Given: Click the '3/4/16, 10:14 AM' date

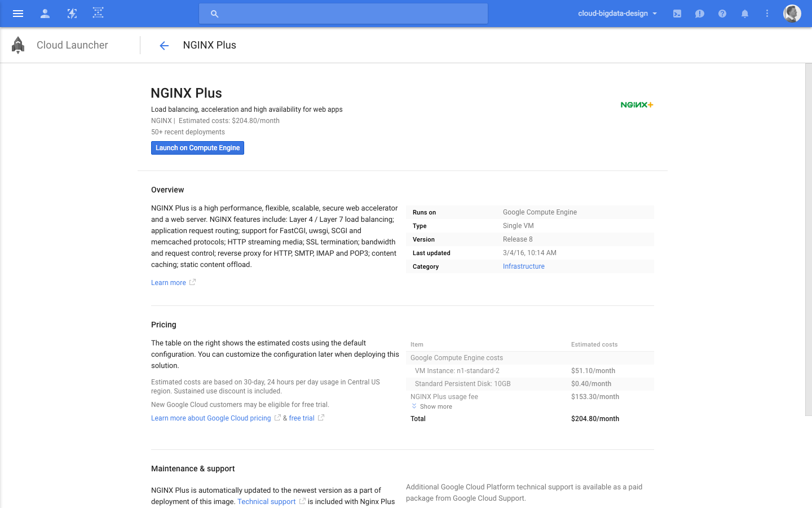Looking at the screenshot, I should tap(529, 253).
